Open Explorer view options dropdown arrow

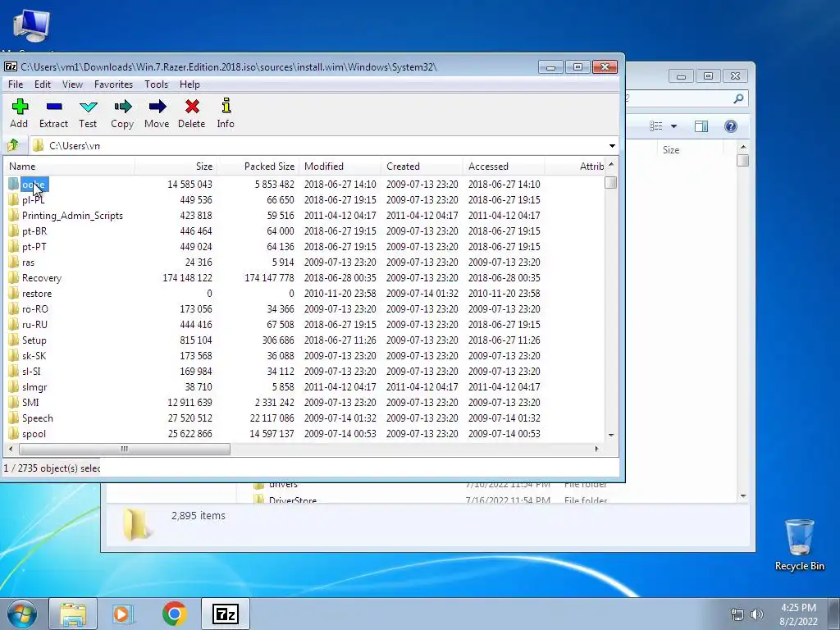click(x=674, y=126)
